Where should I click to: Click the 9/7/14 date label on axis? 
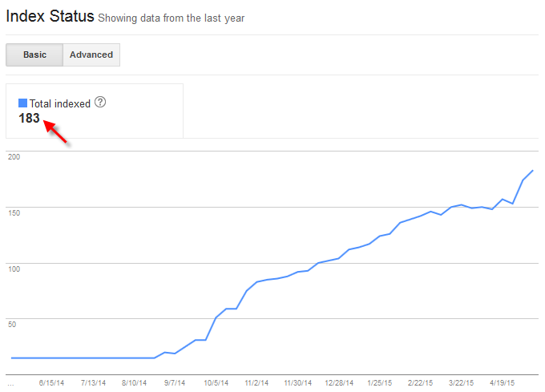[x=175, y=383]
